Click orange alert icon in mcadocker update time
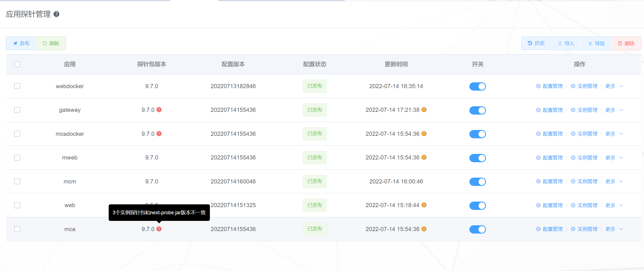 pos(424,134)
